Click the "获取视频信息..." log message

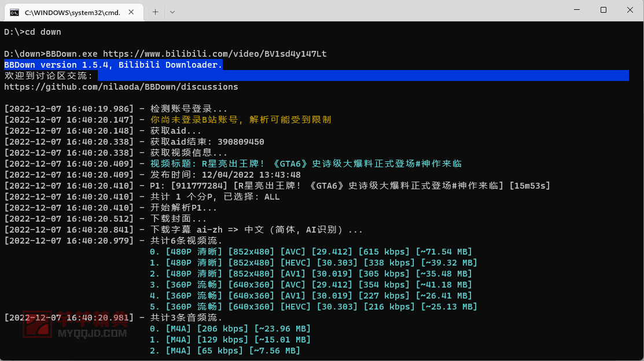(x=189, y=153)
